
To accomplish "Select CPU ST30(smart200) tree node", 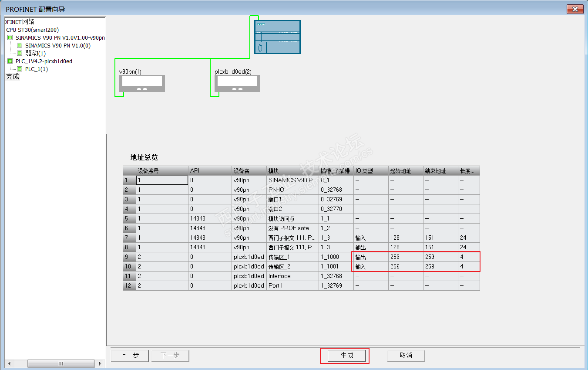I will click(32, 30).
